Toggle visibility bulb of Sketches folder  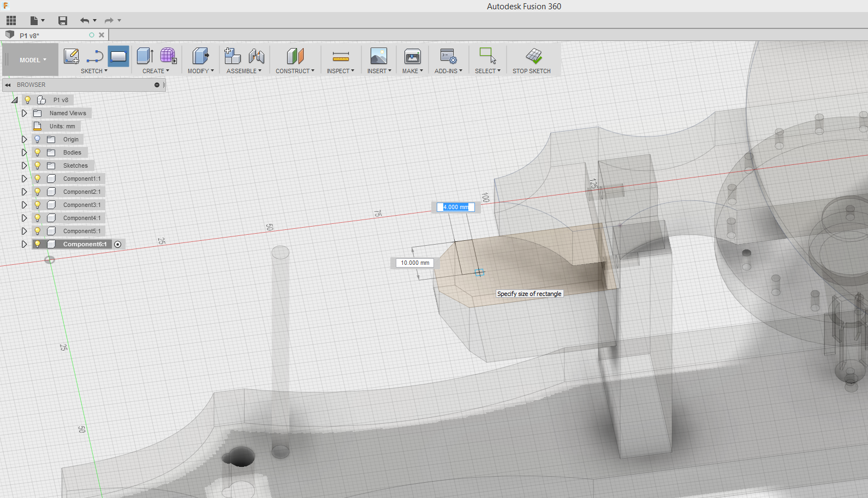click(37, 165)
